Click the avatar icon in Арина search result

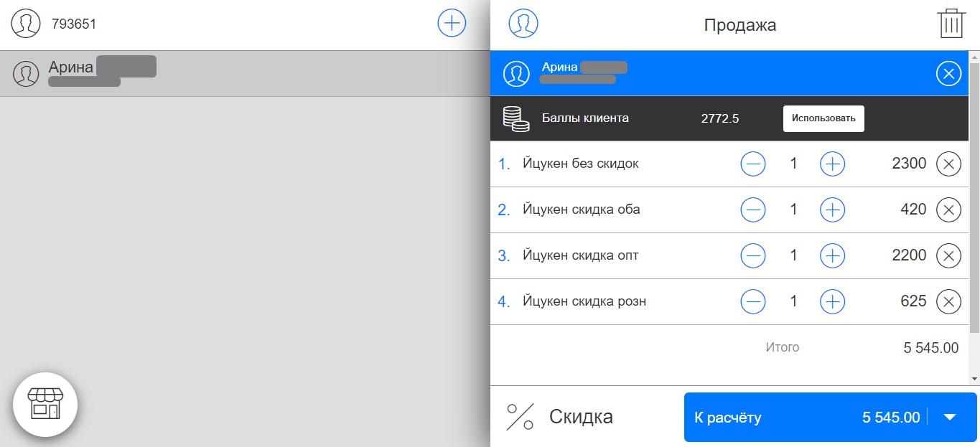point(26,73)
